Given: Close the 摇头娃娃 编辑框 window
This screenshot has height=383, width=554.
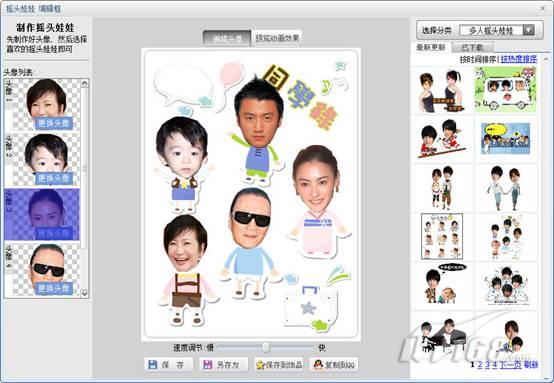Looking at the screenshot, I should pos(543,8).
